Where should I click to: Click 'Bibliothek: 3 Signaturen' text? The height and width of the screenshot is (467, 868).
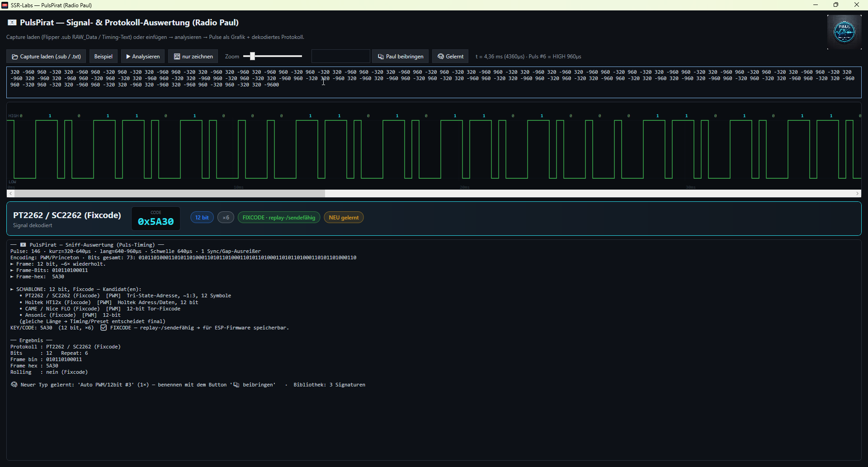click(x=329, y=385)
